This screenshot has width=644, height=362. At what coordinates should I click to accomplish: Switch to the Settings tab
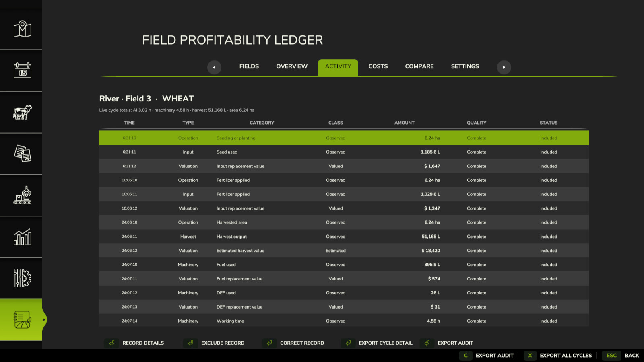[x=465, y=66]
